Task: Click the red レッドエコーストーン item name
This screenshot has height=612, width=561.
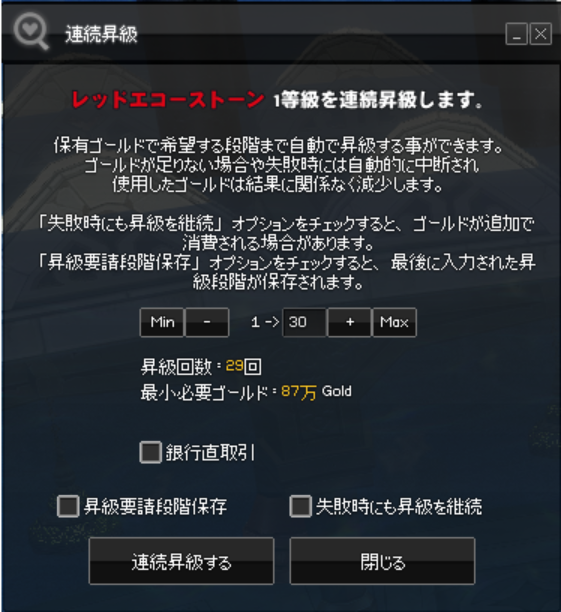Action: point(168,100)
